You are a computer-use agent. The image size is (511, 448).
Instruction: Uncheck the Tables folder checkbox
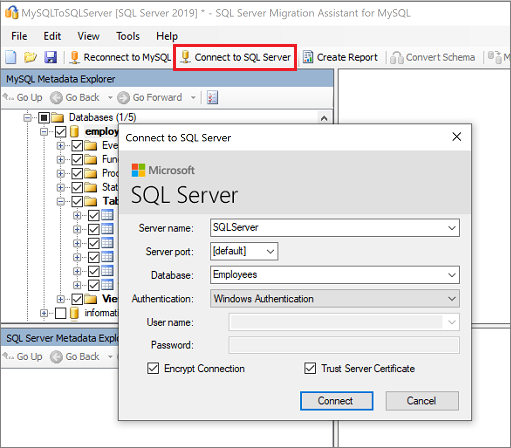coord(77,201)
